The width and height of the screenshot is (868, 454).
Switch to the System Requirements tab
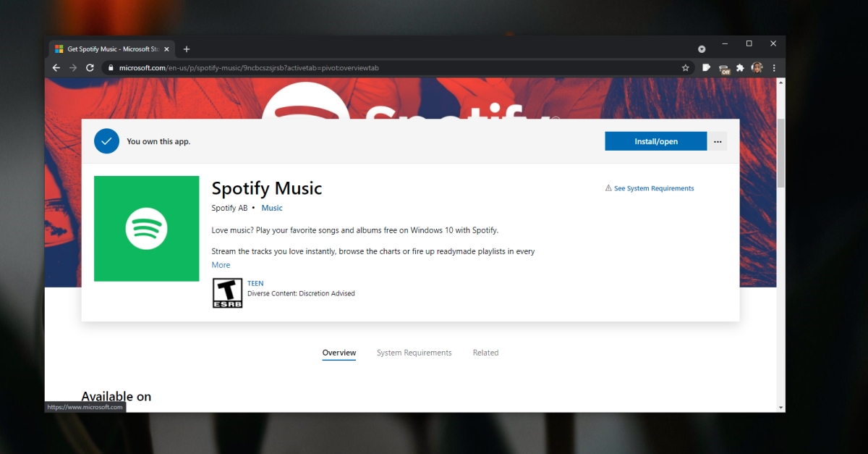pos(414,353)
